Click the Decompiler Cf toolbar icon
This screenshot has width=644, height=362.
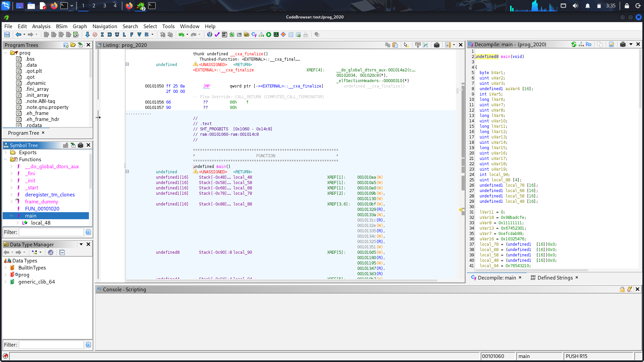click(x=254, y=35)
